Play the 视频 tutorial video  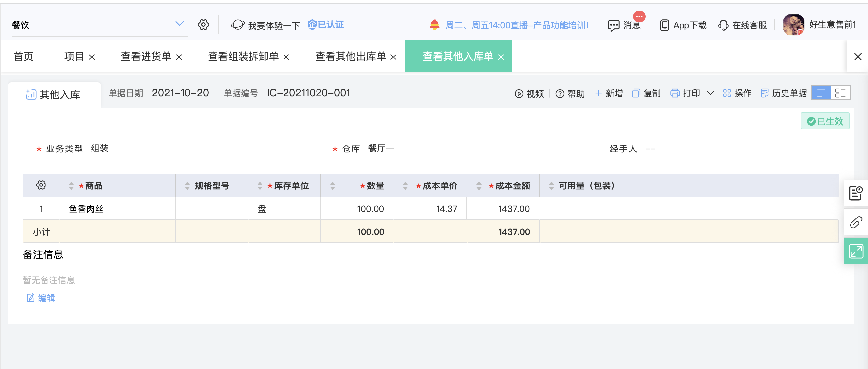coord(529,94)
